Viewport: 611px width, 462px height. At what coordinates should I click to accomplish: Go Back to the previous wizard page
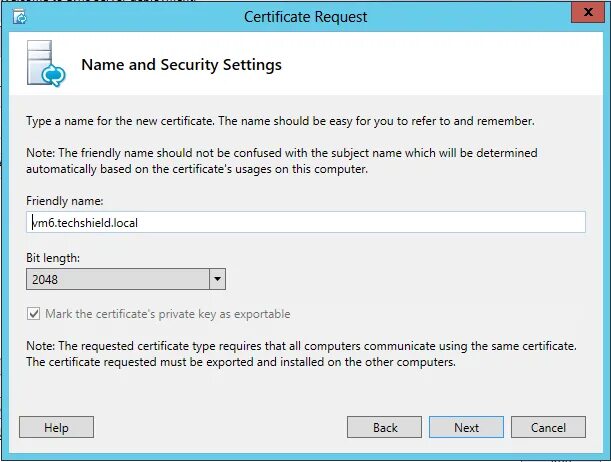coord(385,427)
